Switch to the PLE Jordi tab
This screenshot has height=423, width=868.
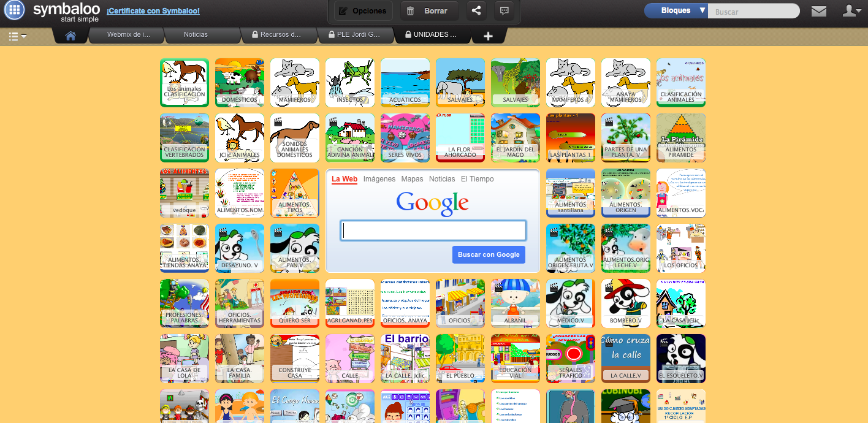354,35
